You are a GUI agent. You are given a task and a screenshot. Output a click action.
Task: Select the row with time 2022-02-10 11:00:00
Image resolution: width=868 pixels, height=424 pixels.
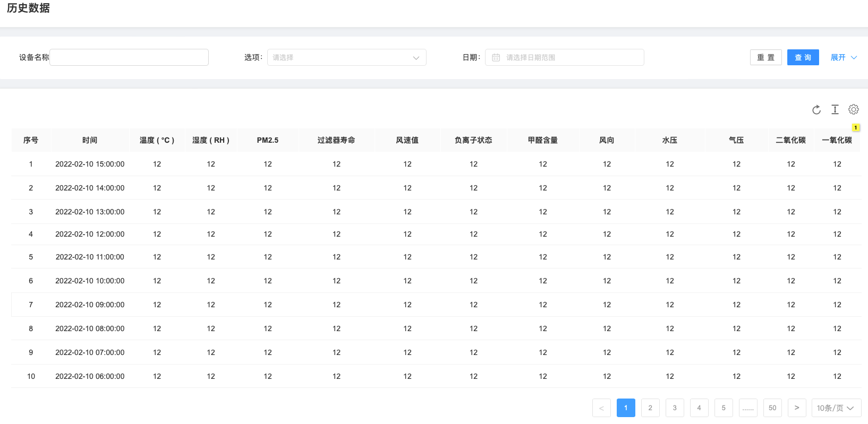pos(436,257)
